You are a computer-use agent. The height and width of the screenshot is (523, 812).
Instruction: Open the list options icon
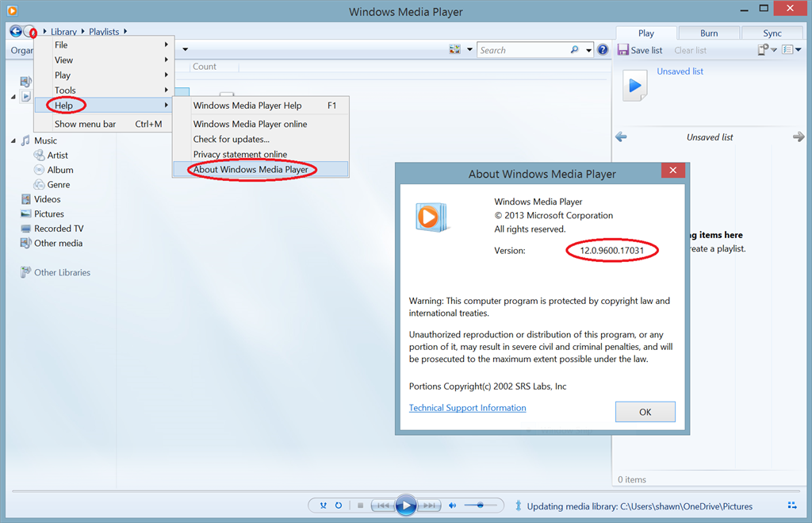(x=763, y=50)
